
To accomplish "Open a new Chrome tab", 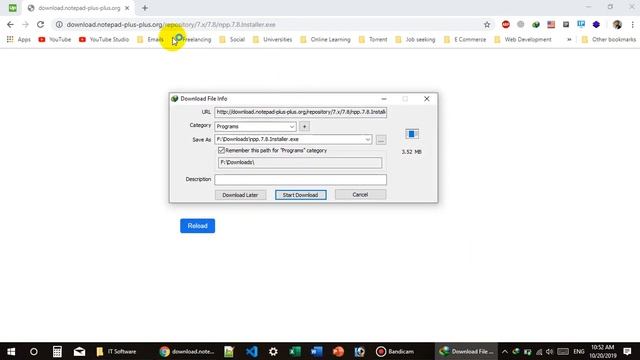I will click(x=145, y=8).
